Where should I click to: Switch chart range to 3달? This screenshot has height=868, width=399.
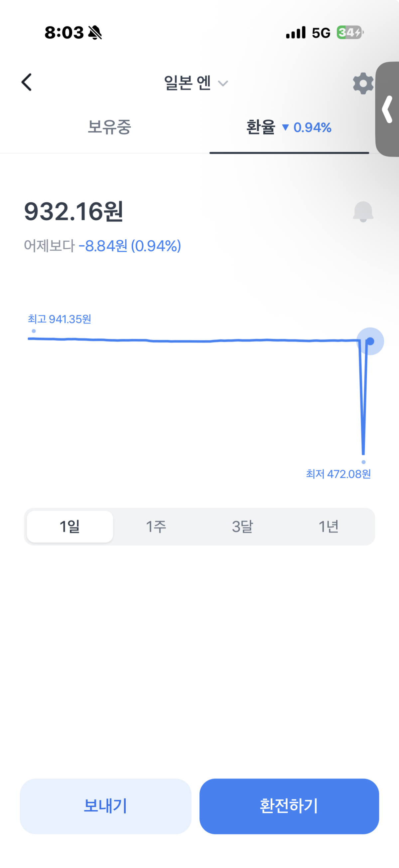pos(242,526)
